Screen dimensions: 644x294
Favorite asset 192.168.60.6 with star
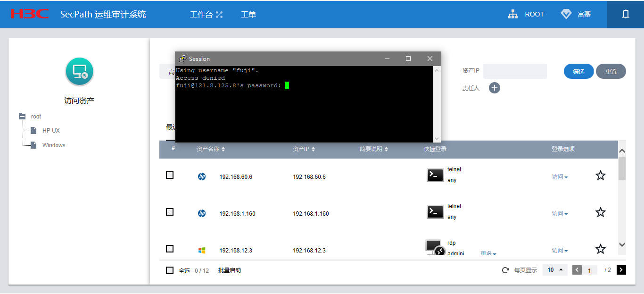point(600,176)
